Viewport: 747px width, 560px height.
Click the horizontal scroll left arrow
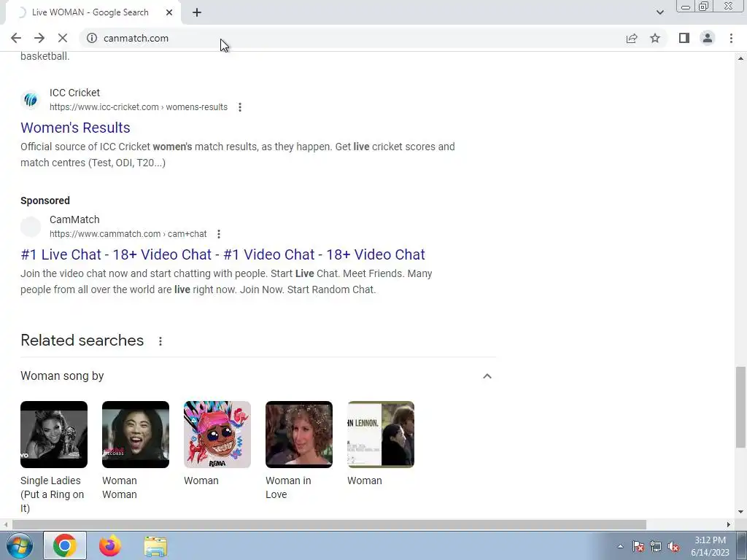[x=5, y=525]
